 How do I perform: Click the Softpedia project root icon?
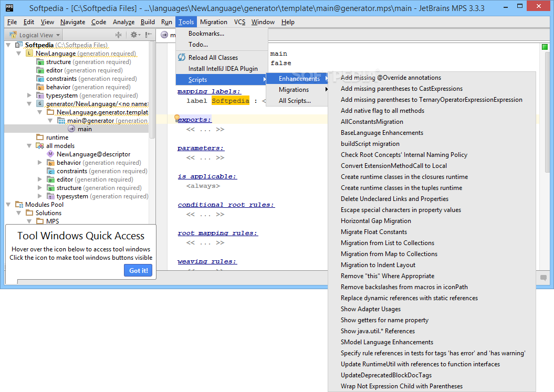[19, 45]
